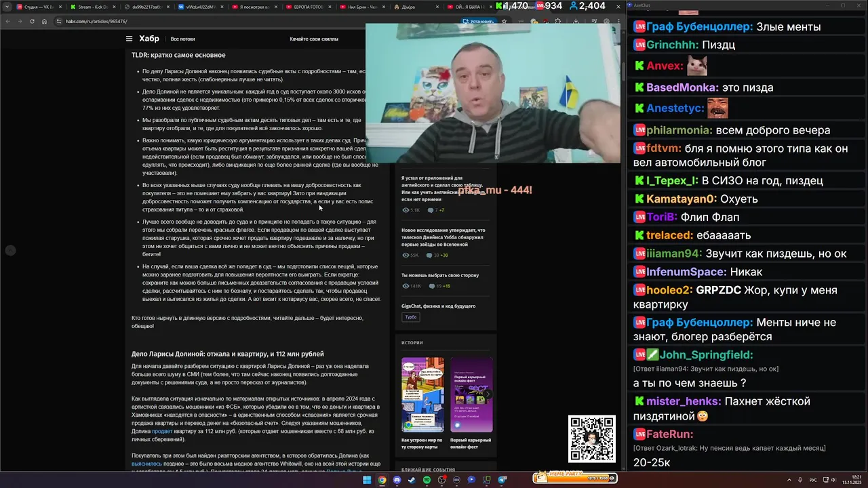Open 'Ты можешь выбрать свою сторону' article

click(x=440, y=275)
